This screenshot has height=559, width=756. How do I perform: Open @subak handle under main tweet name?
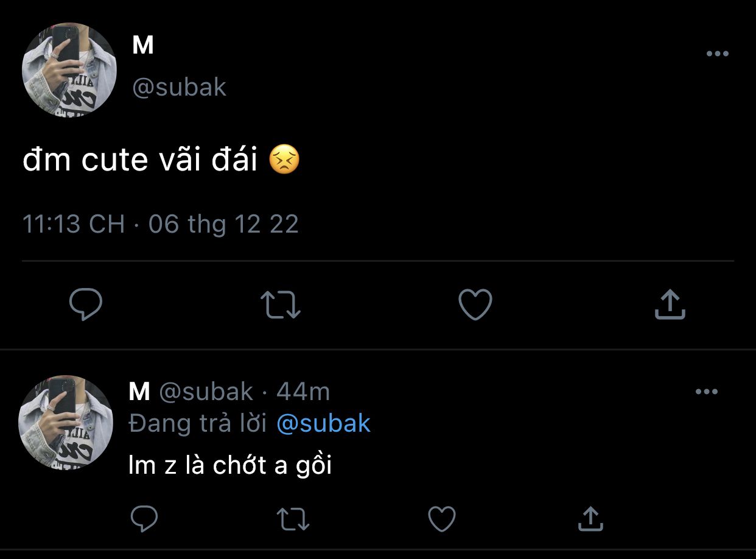click(179, 88)
